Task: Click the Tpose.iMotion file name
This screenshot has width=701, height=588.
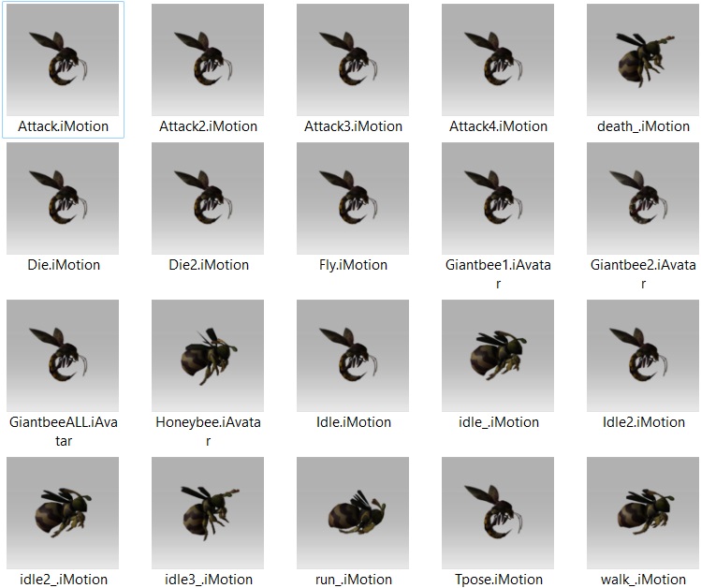Action: tap(499, 580)
